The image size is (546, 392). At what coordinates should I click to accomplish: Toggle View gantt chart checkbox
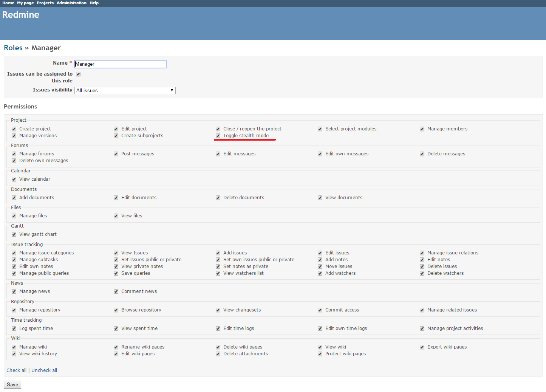tap(14, 234)
